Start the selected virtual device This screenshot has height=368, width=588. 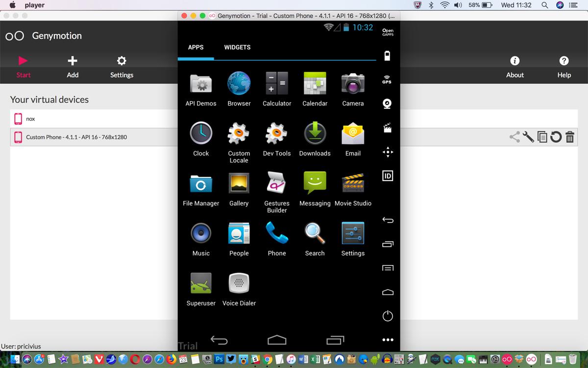(23, 66)
